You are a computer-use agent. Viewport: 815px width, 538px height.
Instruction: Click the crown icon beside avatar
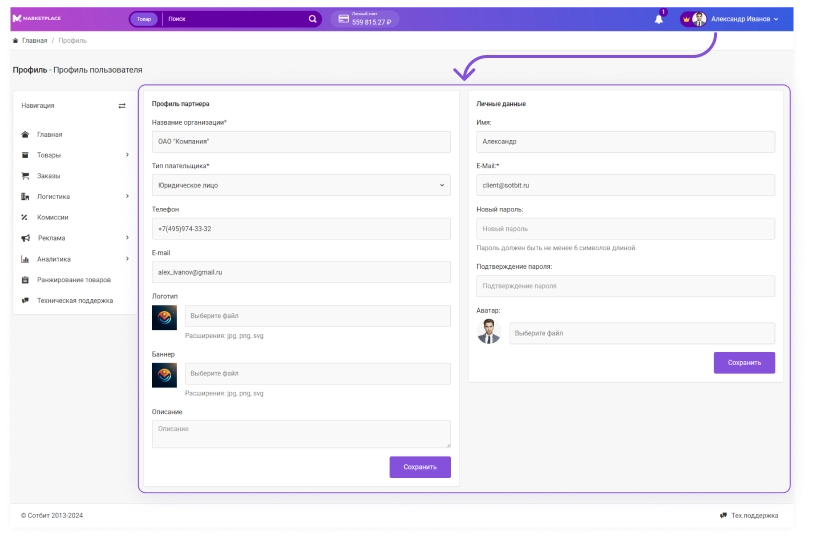point(686,19)
